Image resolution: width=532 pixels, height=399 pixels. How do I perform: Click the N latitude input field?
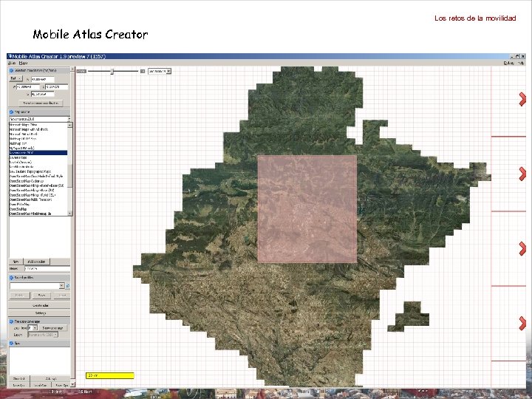[x=43, y=79]
